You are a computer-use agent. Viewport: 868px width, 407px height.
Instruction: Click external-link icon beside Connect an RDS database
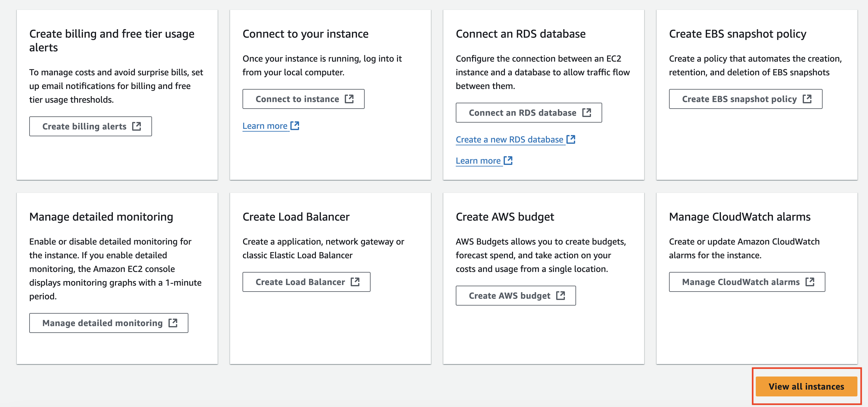coord(587,112)
